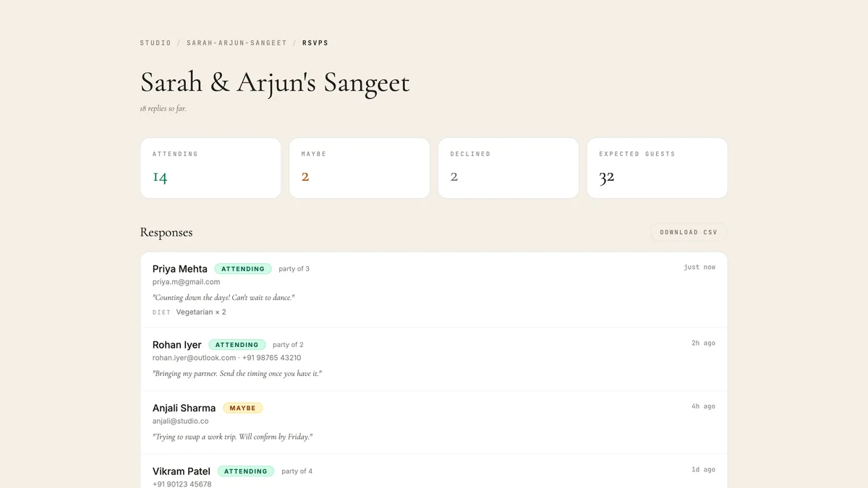Click rohan.iyer@outlook.com contact line
This screenshot has height=488, width=868.
(227, 358)
